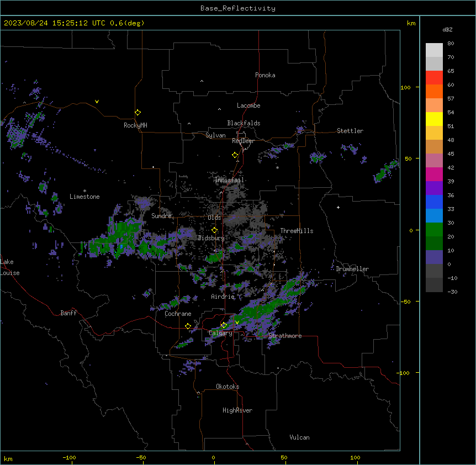Click yellow diamond marker above Calgary label

coord(224,325)
